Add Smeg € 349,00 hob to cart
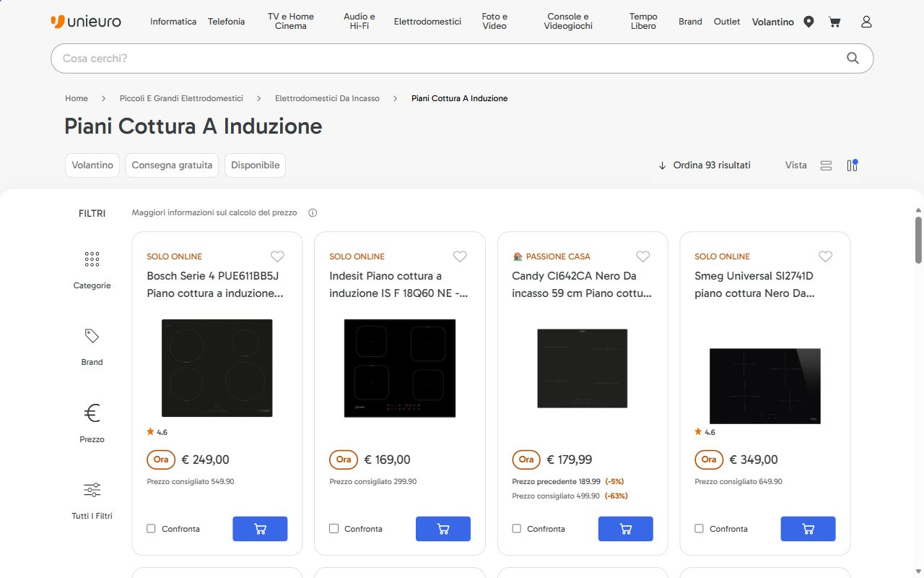 [808, 529]
